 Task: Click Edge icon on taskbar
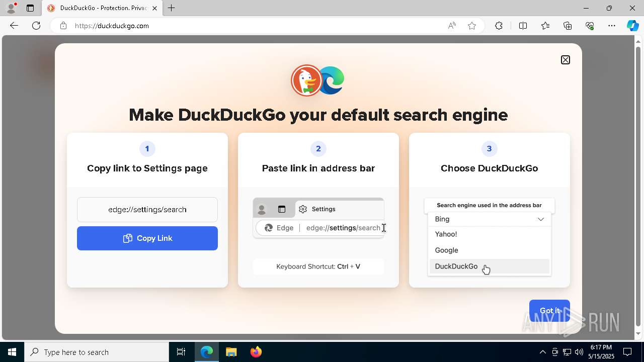click(x=207, y=352)
